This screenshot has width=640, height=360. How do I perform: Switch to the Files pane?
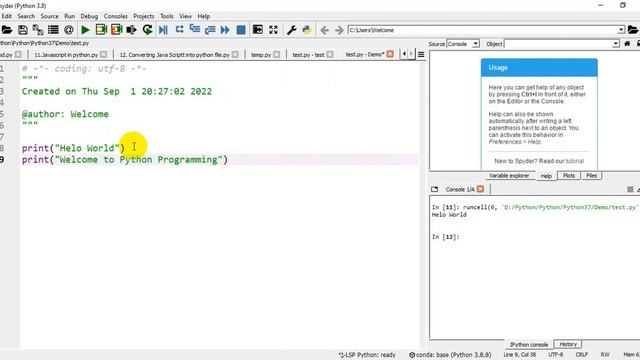tap(591, 176)
